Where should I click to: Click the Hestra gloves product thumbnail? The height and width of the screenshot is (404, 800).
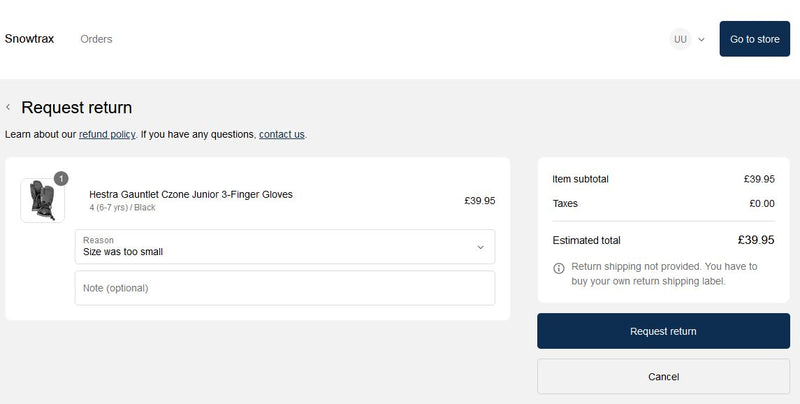pyautogui.click(x=42, y=200)
